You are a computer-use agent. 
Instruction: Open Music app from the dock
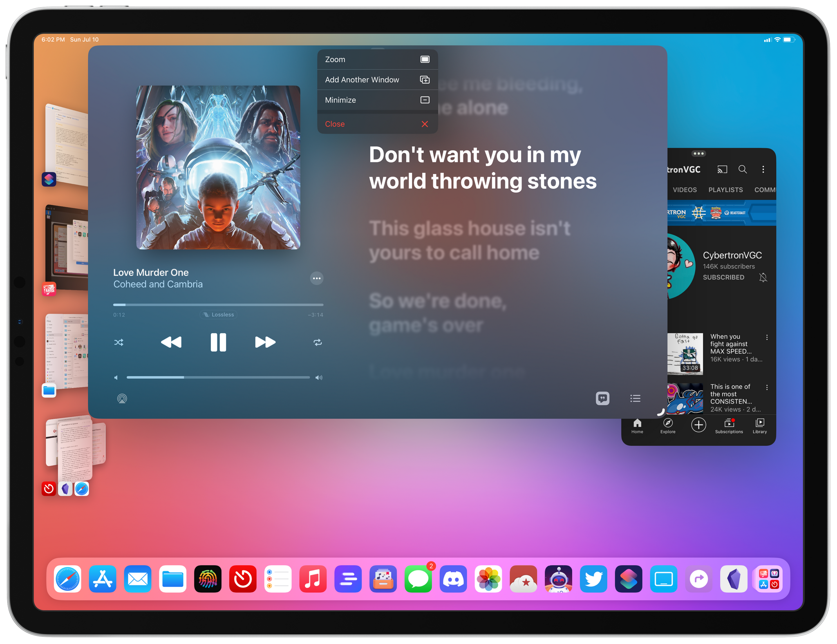(x=313, y=579)
